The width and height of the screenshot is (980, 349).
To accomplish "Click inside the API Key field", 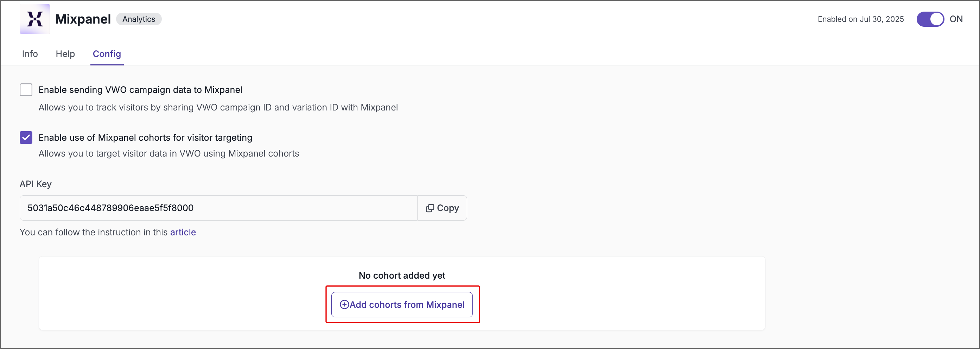I will pos(218,208).
